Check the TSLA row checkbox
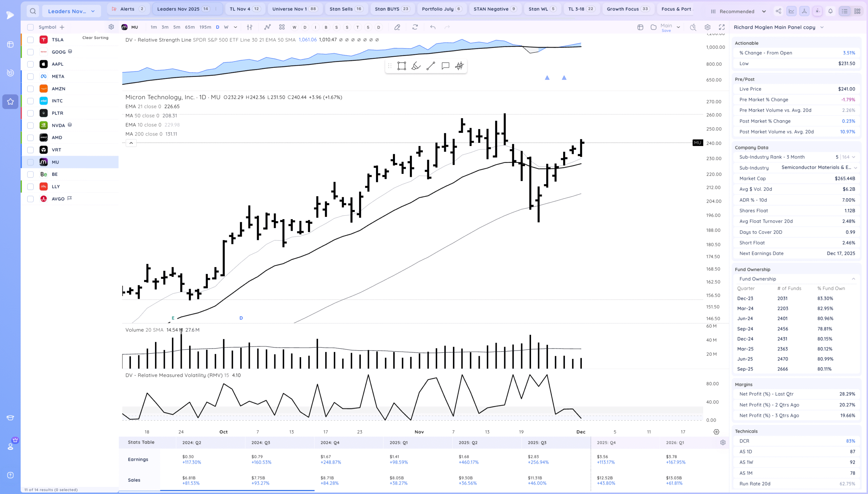This screenshot has width=868, height=494. tap(31, 40)
